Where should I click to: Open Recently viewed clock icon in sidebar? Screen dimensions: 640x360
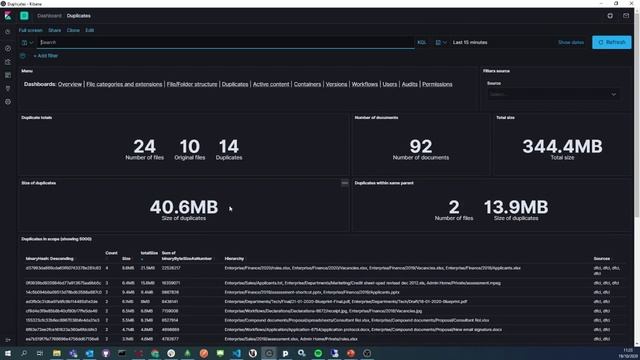point(8,32)
